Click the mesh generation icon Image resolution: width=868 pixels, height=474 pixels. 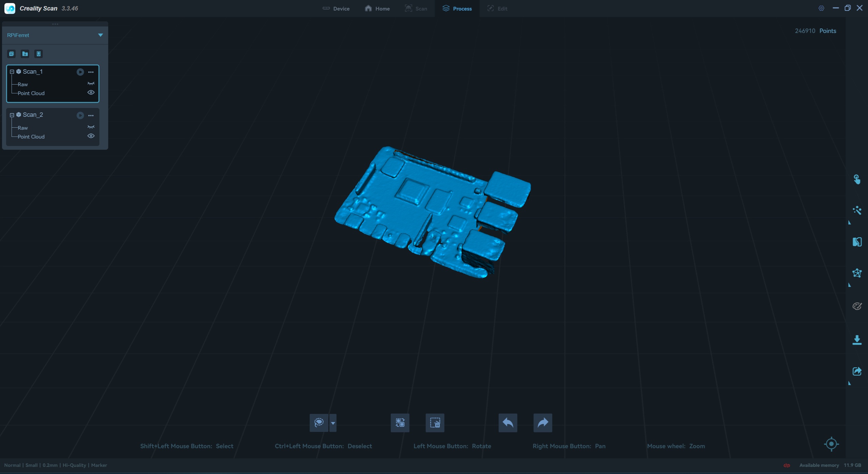coord(857,273)
